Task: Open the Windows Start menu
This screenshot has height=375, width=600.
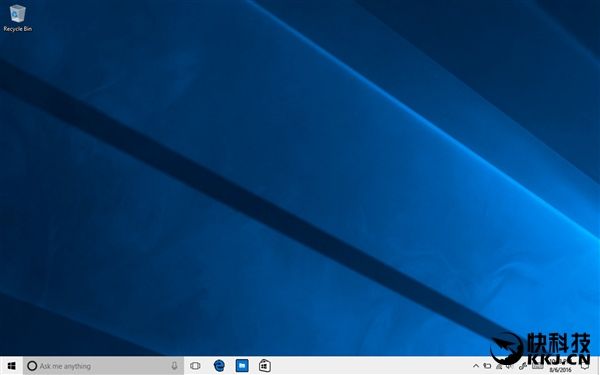Action: pos(11,366)
